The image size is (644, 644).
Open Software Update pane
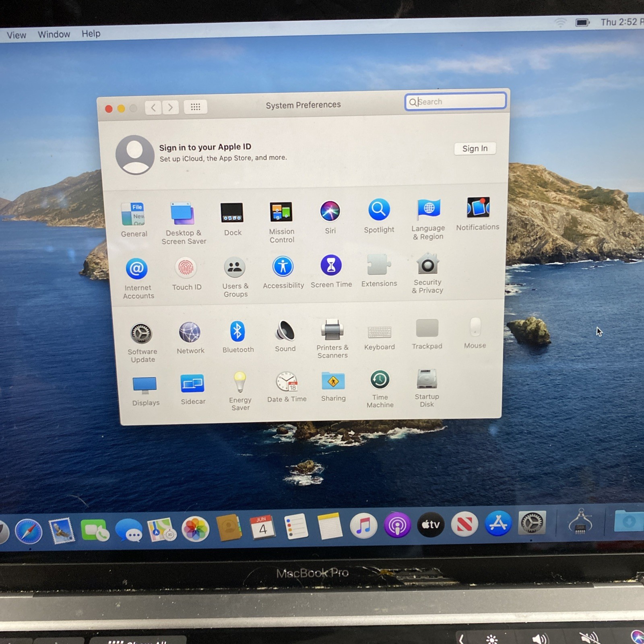click(x=141, y=333)
